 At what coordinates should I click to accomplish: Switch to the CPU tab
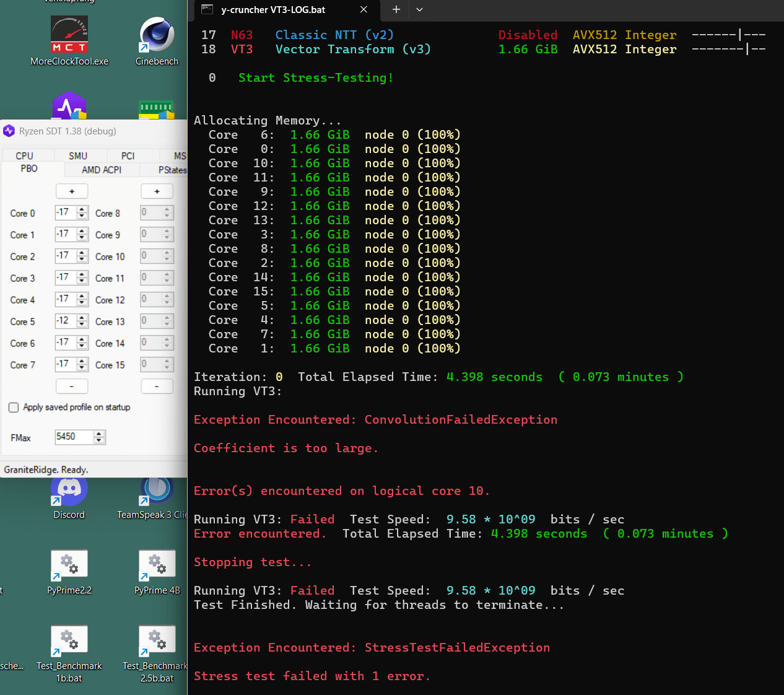pyautogui.click(x=25, y=156)
